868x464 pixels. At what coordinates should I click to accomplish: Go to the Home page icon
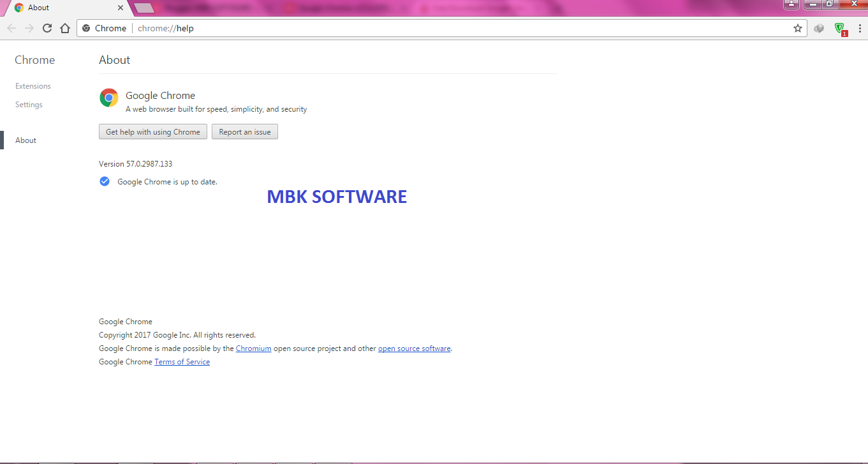[x=65, y=28]
